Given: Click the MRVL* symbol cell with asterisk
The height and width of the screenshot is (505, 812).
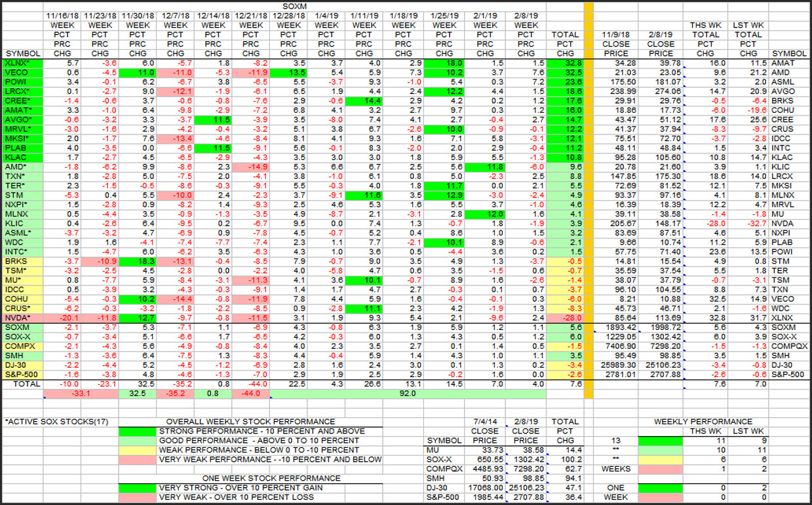Looking at the screenshot, I should (22, 129).
